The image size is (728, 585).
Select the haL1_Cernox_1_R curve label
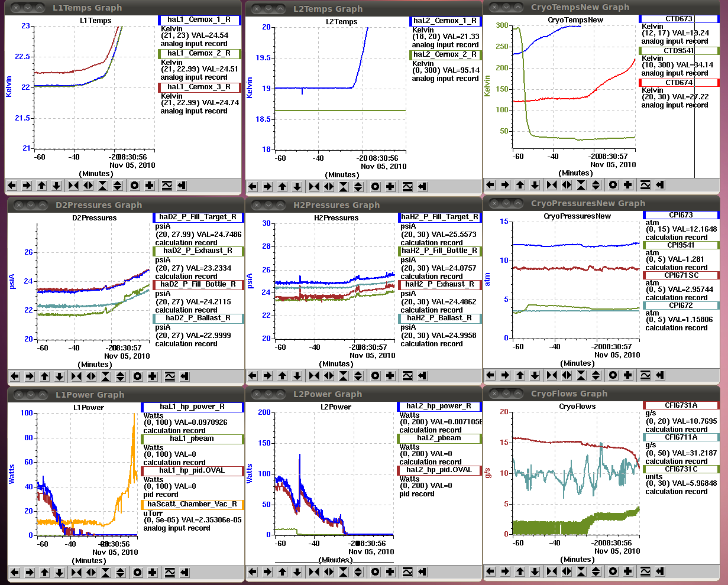point(200,20)
